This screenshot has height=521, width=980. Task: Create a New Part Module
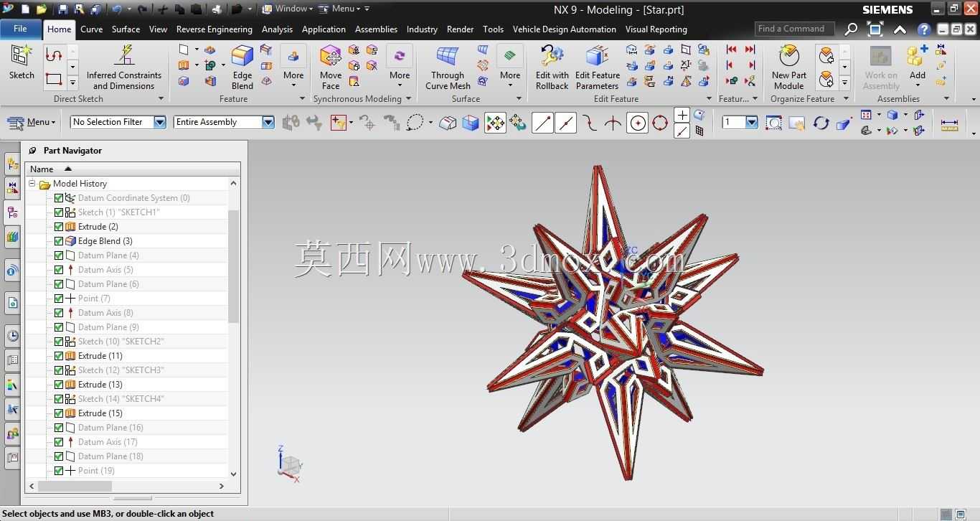pyautogui.click(x=789, y=67)
